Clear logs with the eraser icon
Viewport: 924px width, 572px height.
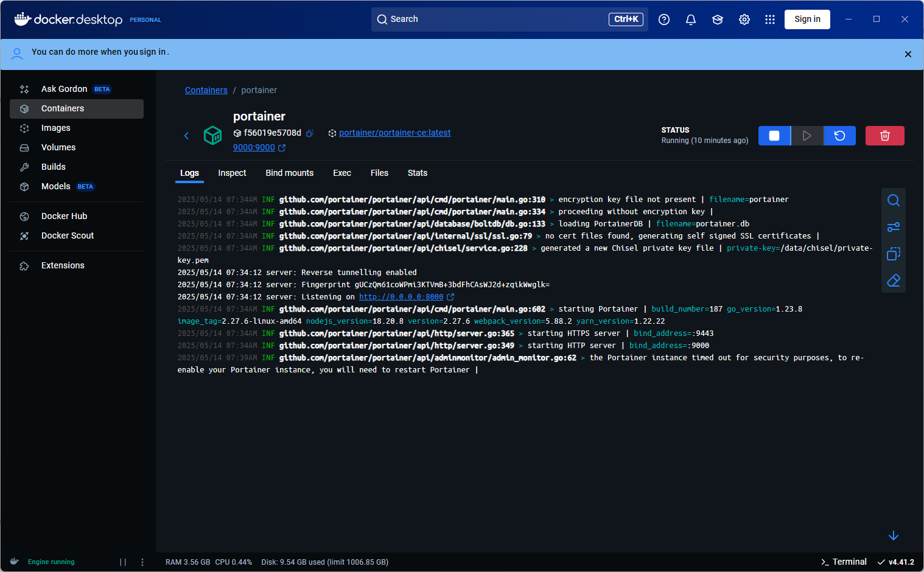tap(894, 281)
